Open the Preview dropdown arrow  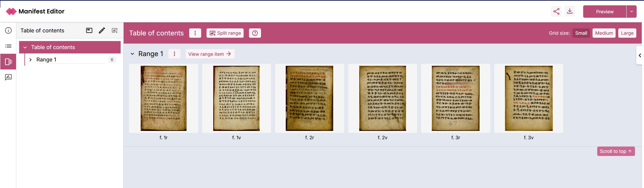(x=631, y=11)
